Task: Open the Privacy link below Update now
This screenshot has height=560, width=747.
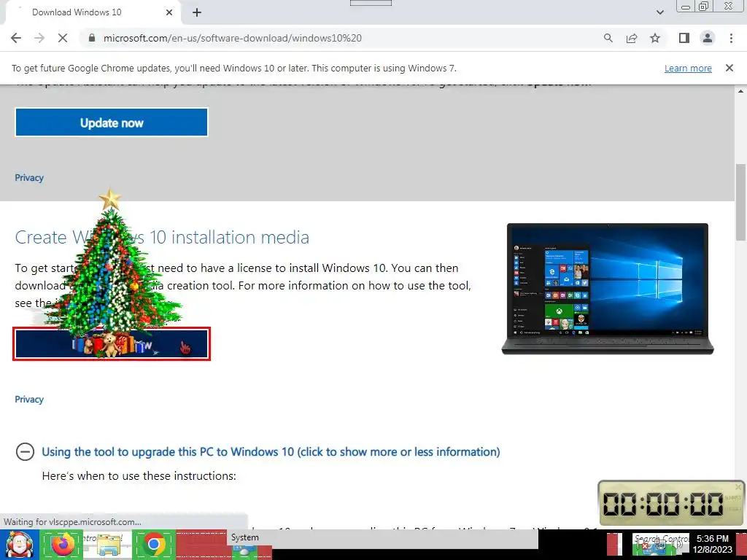Action: pos(29,178)
